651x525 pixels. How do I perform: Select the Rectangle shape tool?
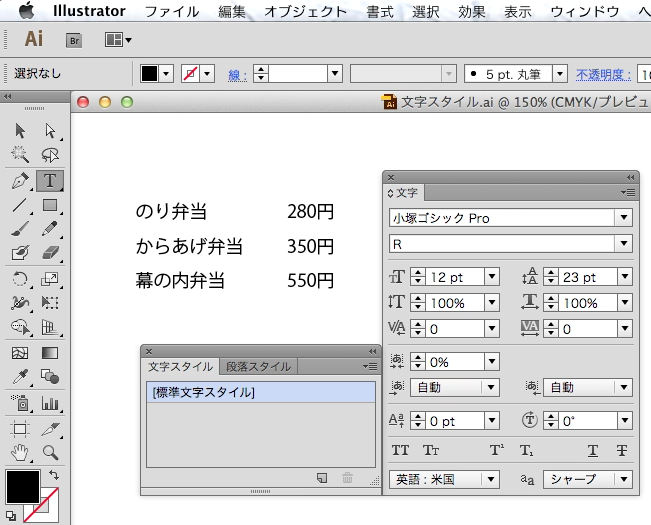[50, 205]
